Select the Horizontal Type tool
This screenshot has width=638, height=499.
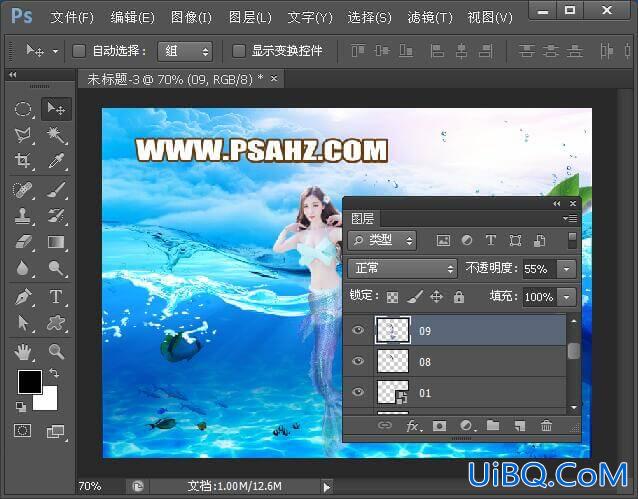(56, 297)
